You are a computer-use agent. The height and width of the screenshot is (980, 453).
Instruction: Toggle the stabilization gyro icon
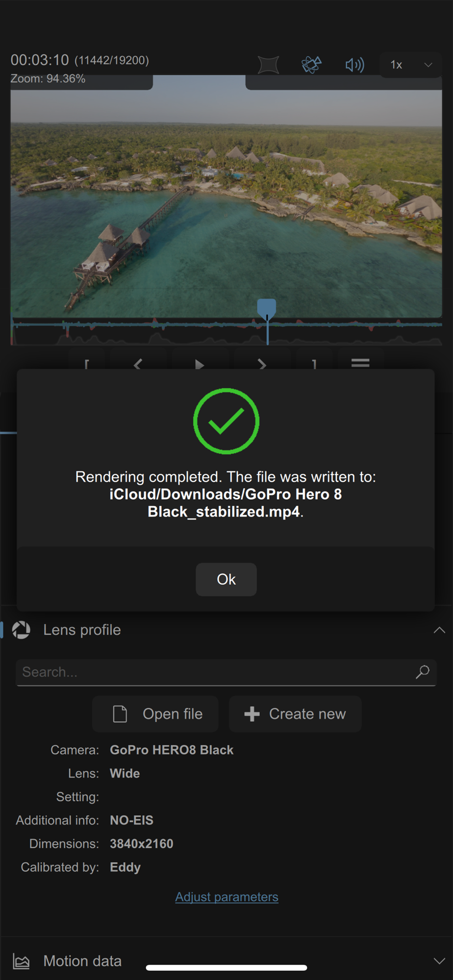point(311,65)
